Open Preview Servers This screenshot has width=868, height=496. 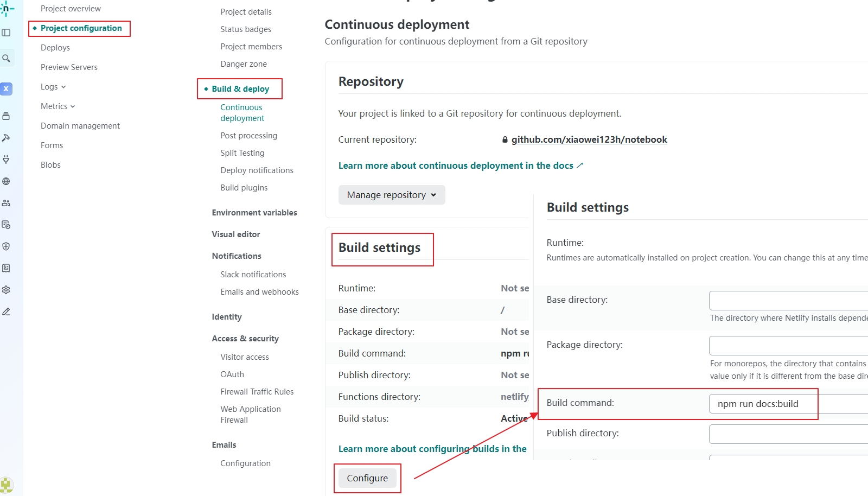(69, 67)
